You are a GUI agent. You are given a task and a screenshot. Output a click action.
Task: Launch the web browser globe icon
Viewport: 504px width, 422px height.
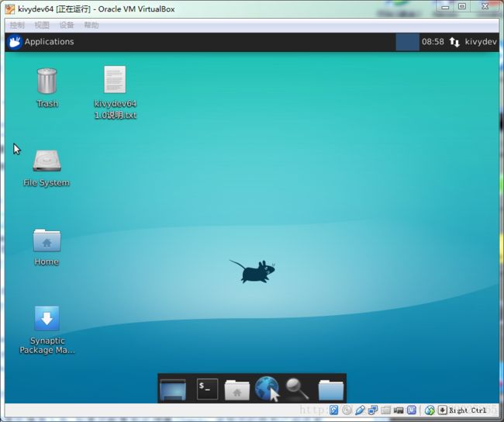click(267, 389)
